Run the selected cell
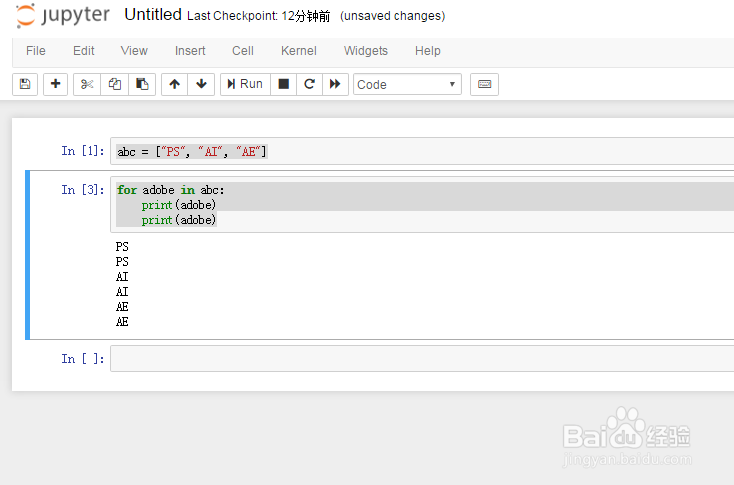 245,84
